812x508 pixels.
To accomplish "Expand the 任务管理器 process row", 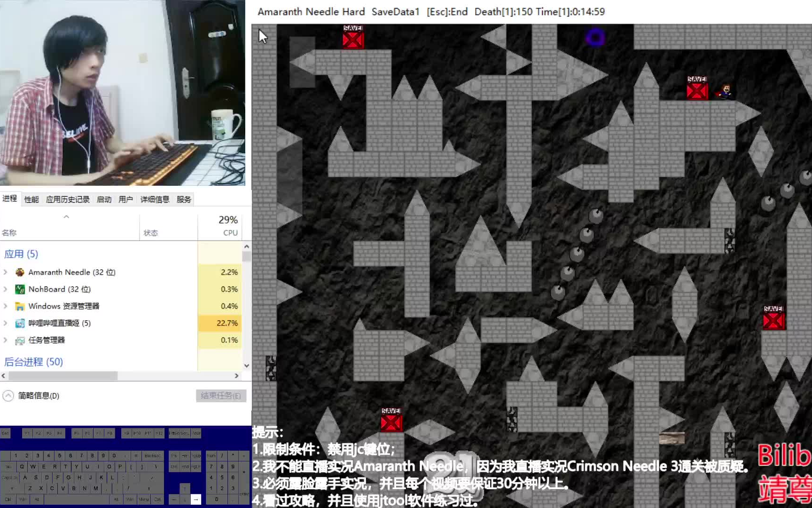I will 6,340.
